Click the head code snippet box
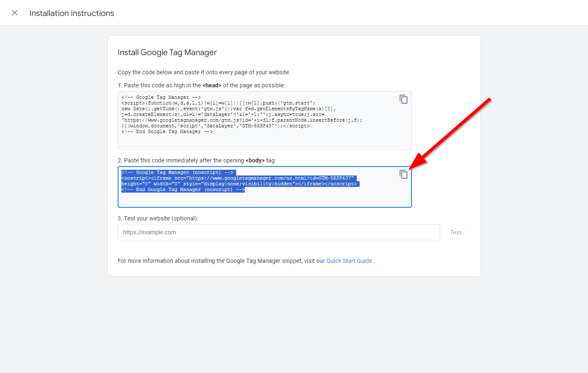 pyautogui.click(x=264, y=120)
